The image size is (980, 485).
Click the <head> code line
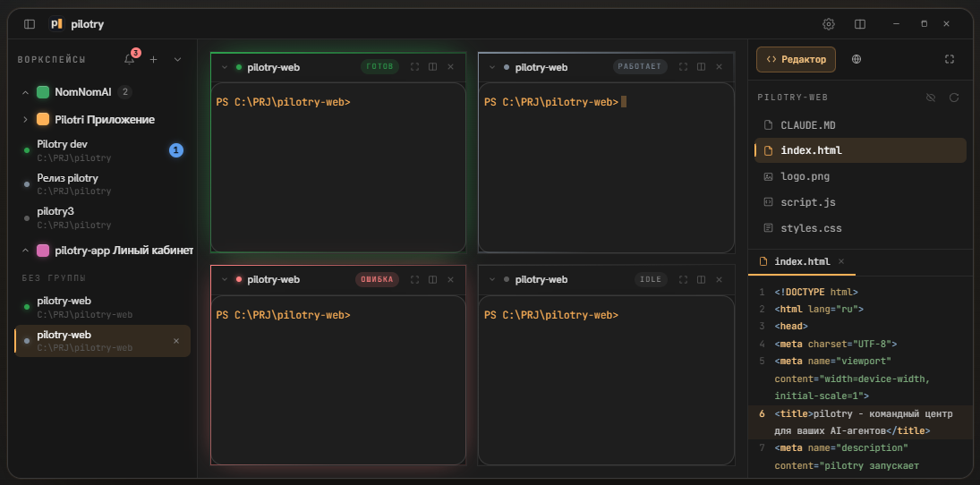pos(791,327)
